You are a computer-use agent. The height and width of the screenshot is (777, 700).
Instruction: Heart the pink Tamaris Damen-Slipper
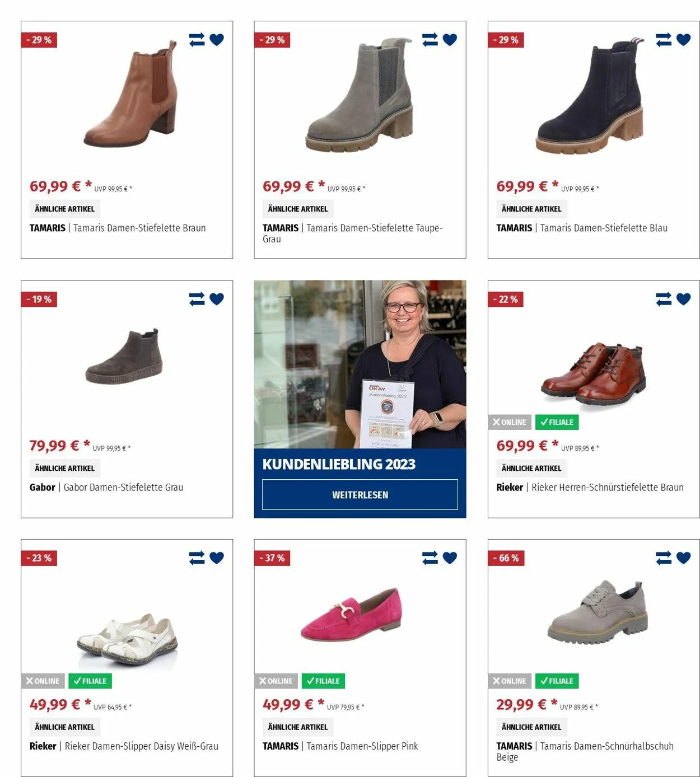click(450, 558)
